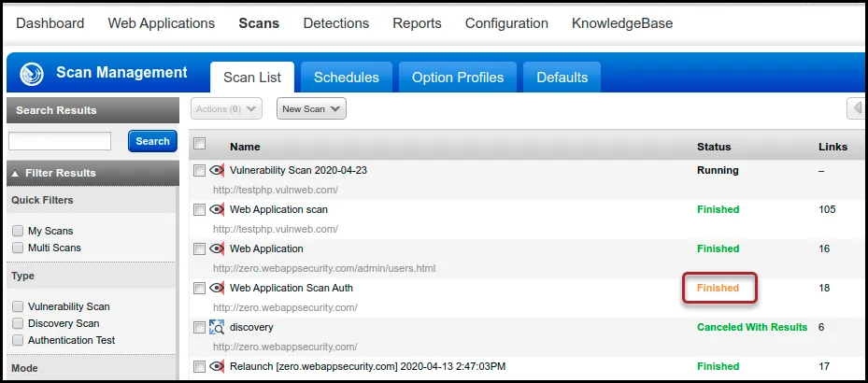
Task: Open the KnowledgeBase section
Action: click(622, 23)
